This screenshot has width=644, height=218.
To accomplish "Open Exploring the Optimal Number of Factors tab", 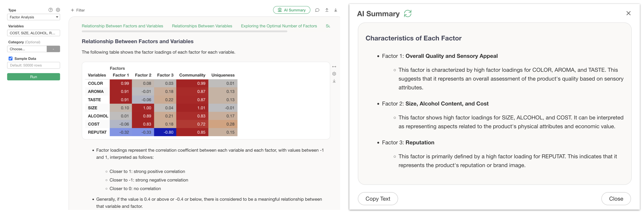I will (x=279, y=26).
